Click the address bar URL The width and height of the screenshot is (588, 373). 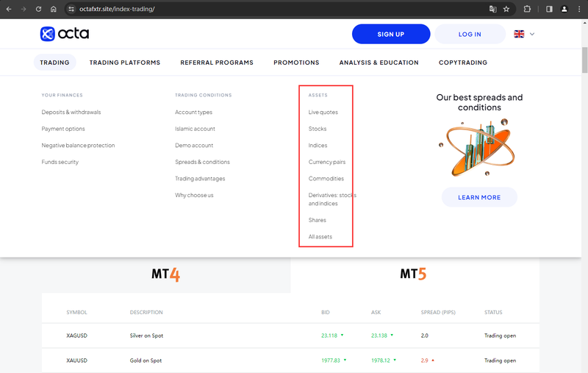[x=117, y=9]
